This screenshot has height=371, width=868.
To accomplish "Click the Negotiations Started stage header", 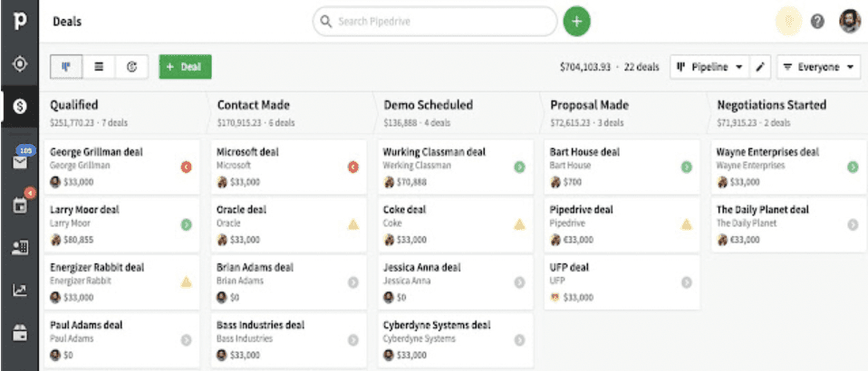I will coord(772,105).
